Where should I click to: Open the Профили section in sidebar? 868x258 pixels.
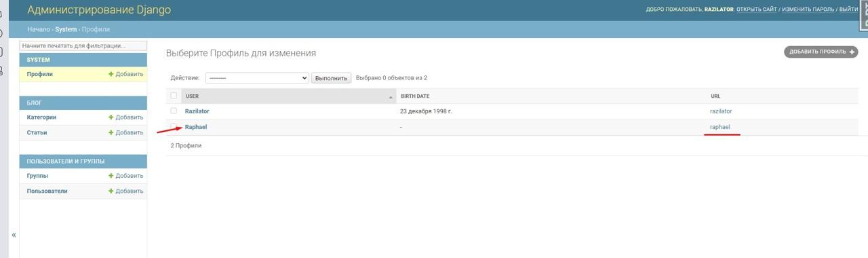(39, 74)
